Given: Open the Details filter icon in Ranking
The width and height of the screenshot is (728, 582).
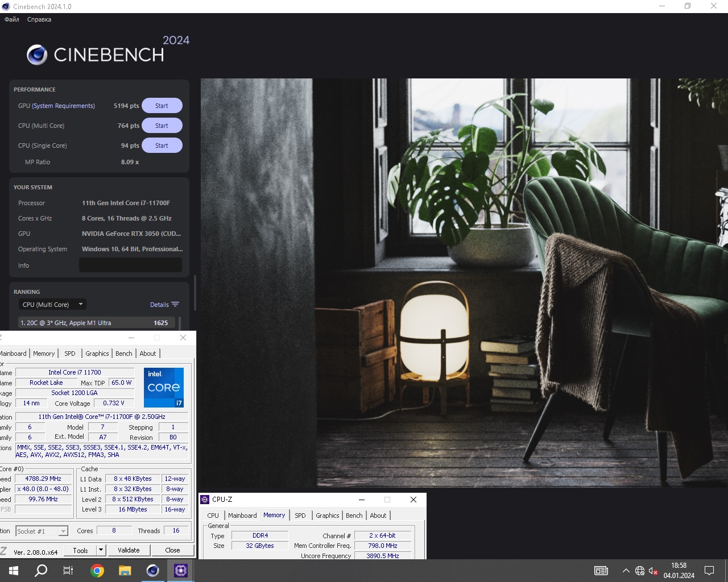Looking at the screenshot, I should coord(175,305).
